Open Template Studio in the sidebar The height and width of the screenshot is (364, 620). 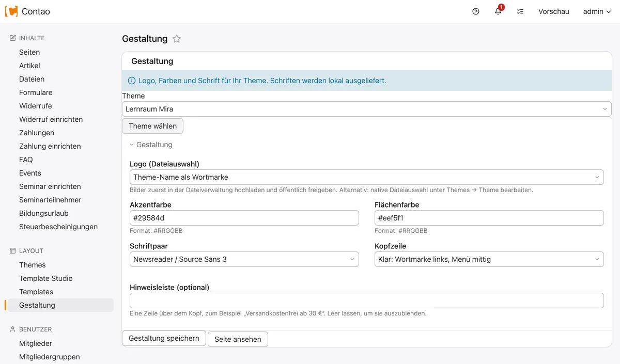[46, 278]
